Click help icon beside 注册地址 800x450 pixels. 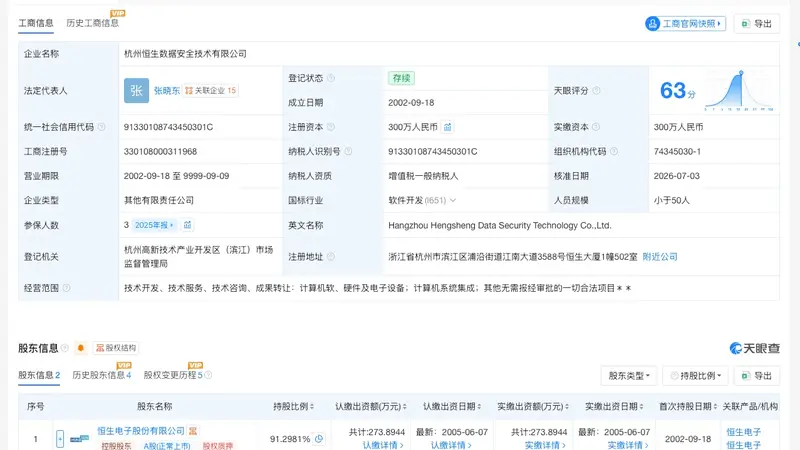click(x=331, y=257)
